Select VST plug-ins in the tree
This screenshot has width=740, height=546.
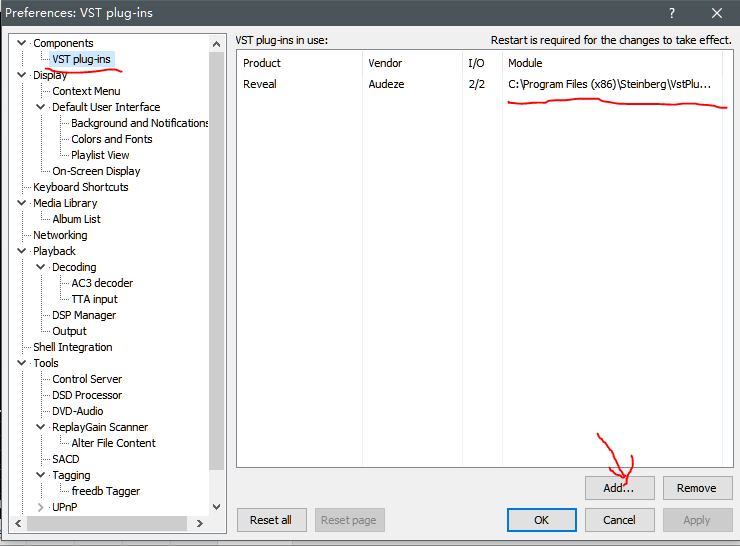coord(81,59)
